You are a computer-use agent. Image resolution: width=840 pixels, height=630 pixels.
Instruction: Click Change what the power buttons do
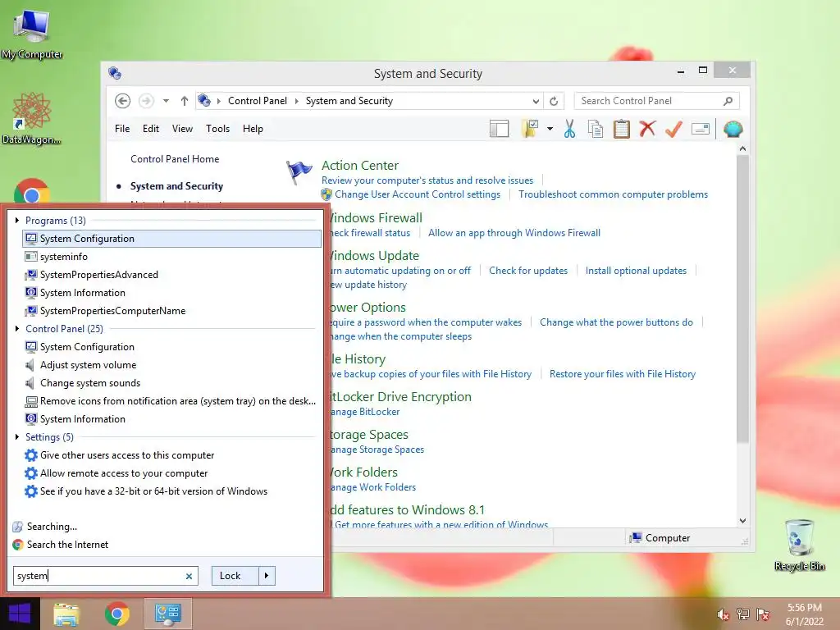(616, 322)
